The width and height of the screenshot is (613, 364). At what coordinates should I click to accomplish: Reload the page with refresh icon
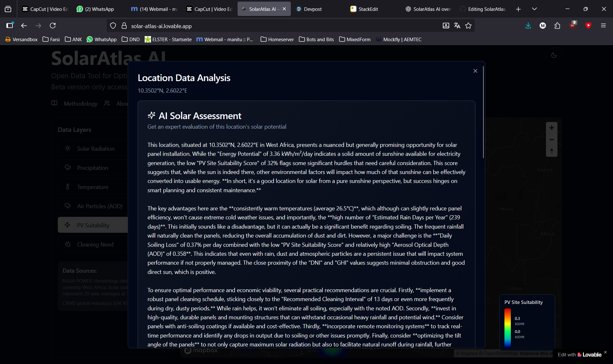click(53, 26)
